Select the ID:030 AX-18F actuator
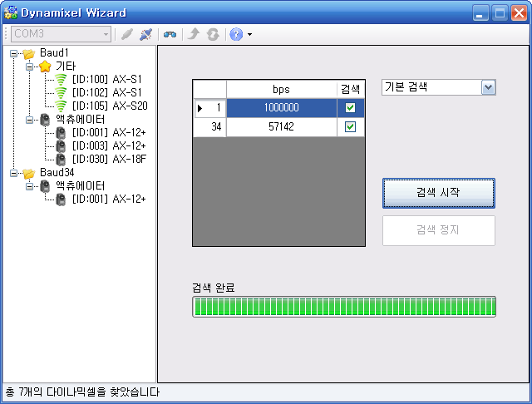The width and height of the screenshot is (532, 404). (106, 159)
